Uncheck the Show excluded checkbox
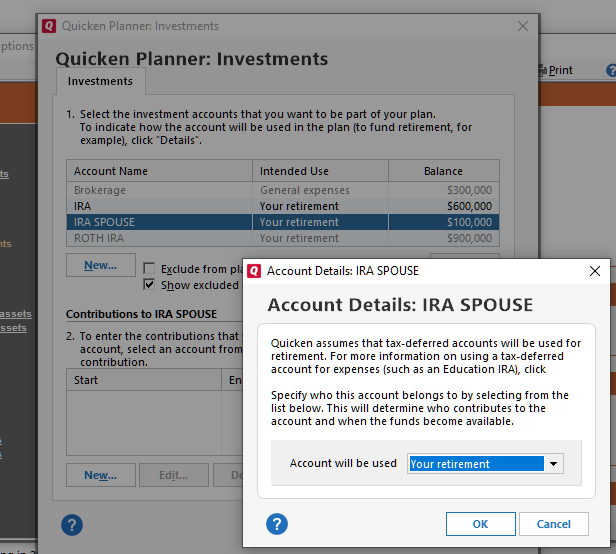Viewport: 616px width, 554px height. pos(149,284)
